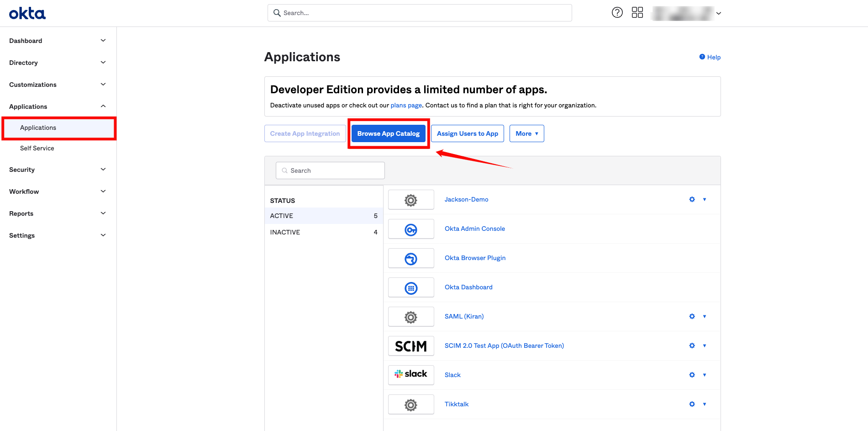Open dropdown arrow for Slack row

pos(705,375)
